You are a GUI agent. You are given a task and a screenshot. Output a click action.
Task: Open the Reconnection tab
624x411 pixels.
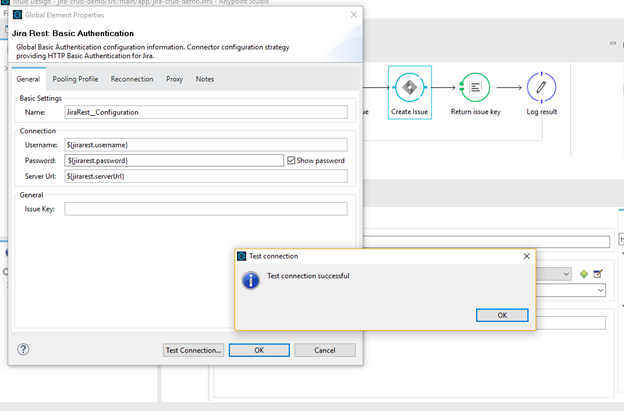coord(132,79)
